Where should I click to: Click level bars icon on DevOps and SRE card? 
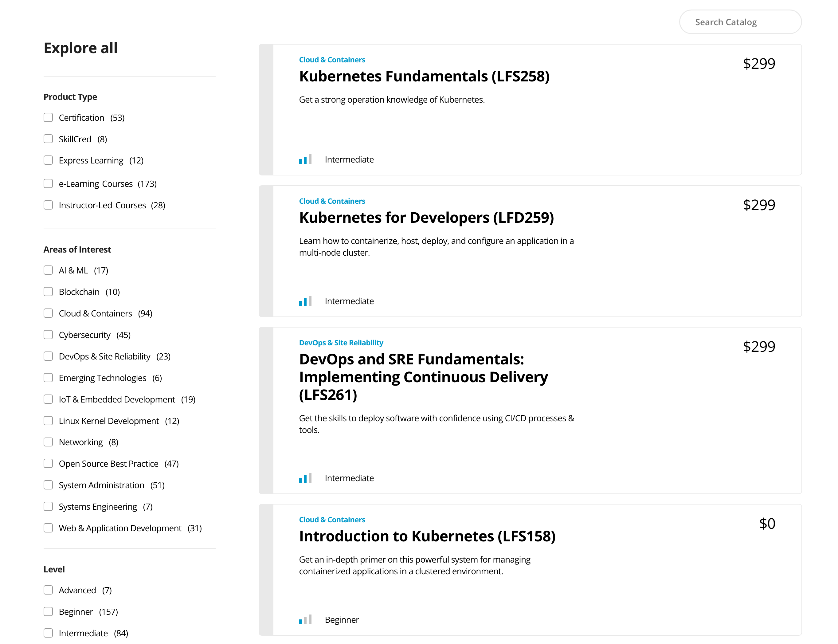305,478
